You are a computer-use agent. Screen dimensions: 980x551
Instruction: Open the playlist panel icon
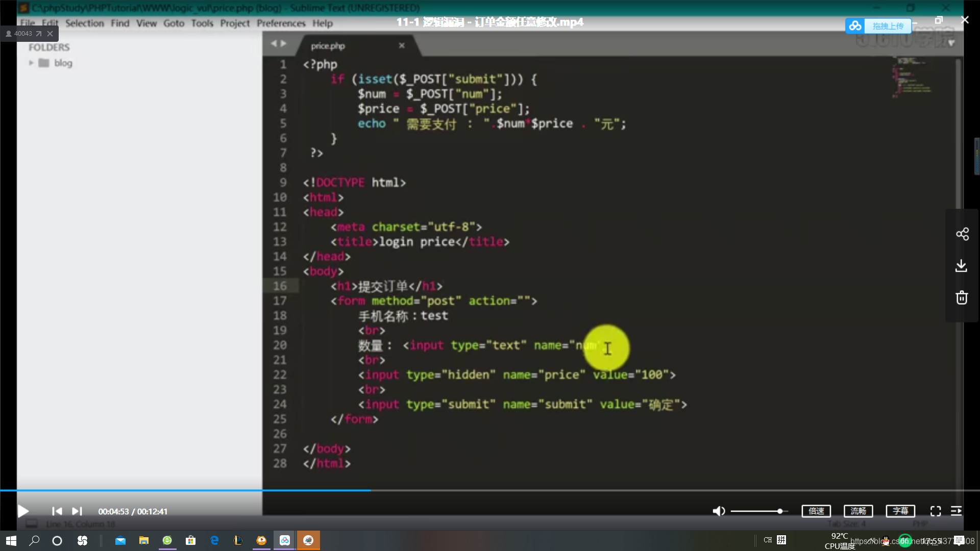(x=957, y=511)
